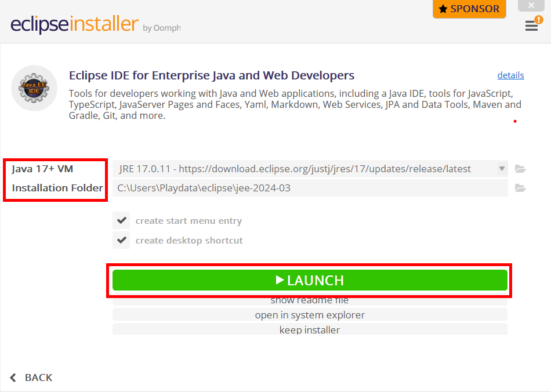Click the SPONSOR star button

click(x=469, y=9)
